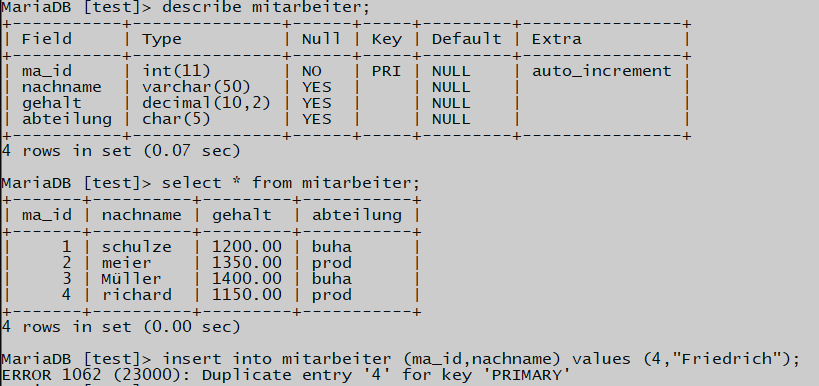Click the 'Type' column header

pyautogui.click(x=162, y=40)
